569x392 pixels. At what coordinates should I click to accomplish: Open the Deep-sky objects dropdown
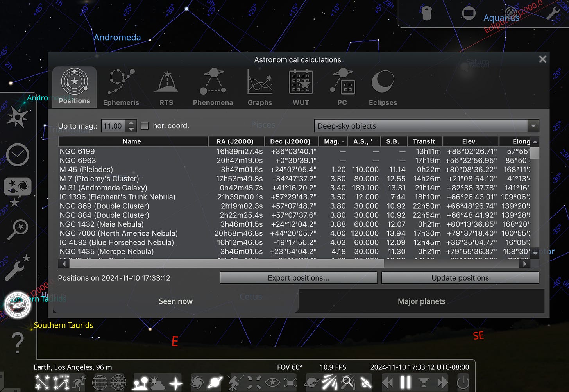427,126
